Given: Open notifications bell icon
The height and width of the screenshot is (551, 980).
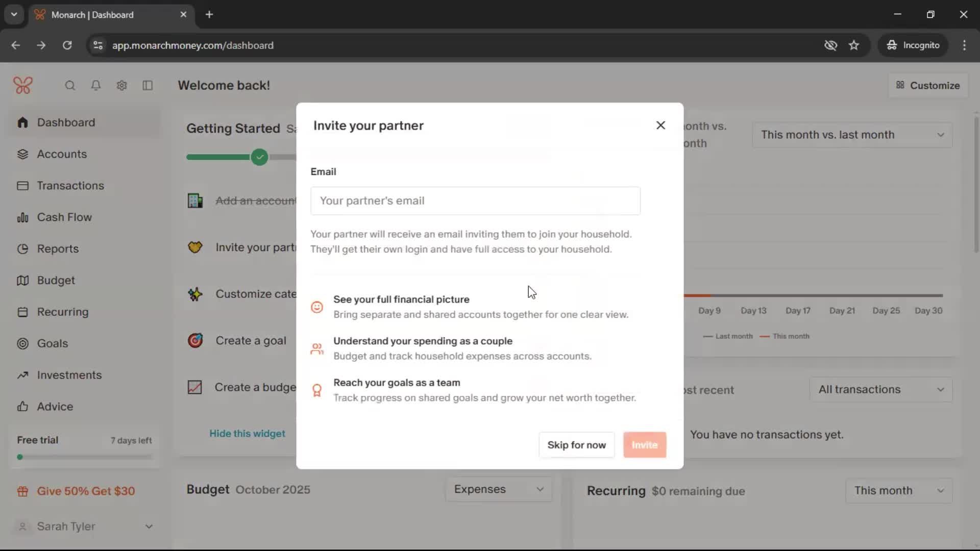Looking at the screenshot, I should pyautogui.click(x=95, y=85).
